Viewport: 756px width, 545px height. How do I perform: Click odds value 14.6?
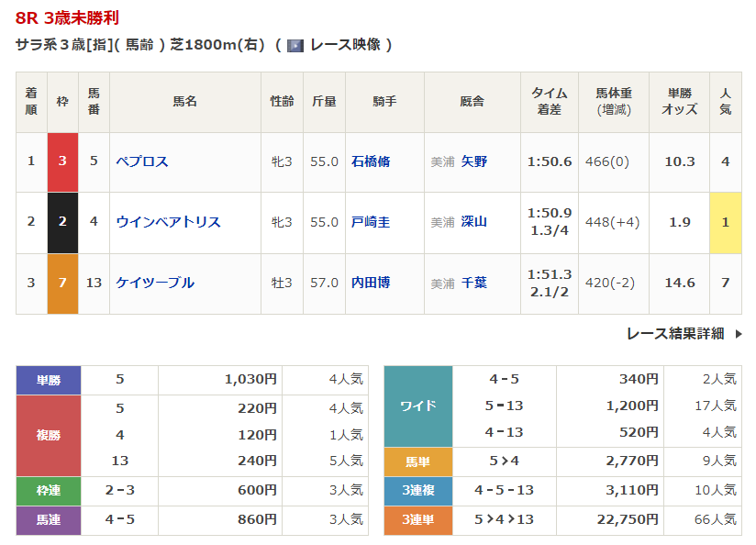680,283
